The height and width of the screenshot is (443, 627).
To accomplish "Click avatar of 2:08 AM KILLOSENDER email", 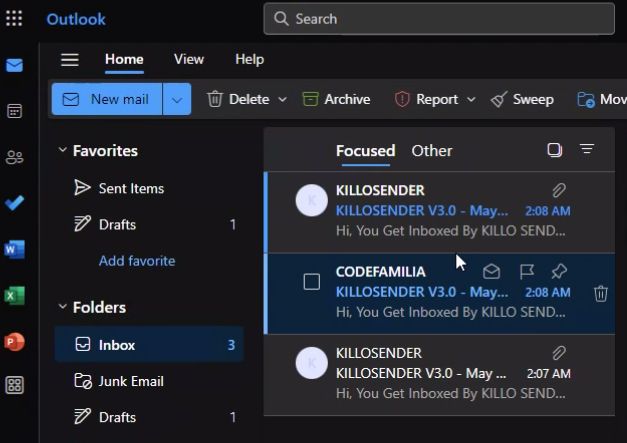I will tap(312, 200).
